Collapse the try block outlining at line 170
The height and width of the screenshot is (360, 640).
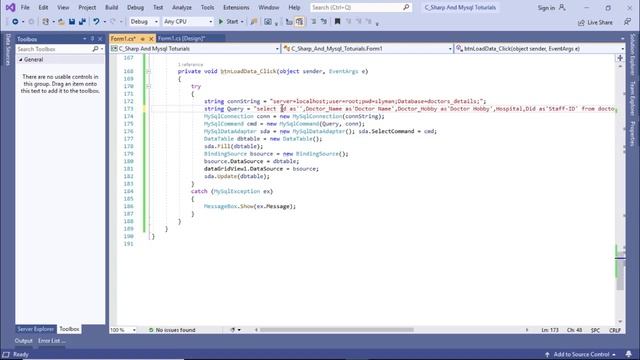(x=149, y=87)
